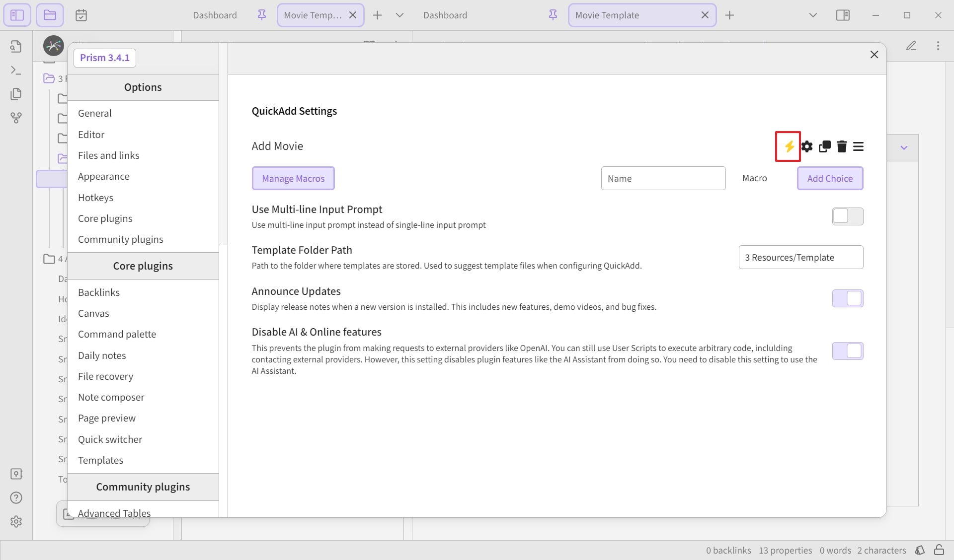
Task: Open vault settings gear in left ribbon
Action: 16,521
